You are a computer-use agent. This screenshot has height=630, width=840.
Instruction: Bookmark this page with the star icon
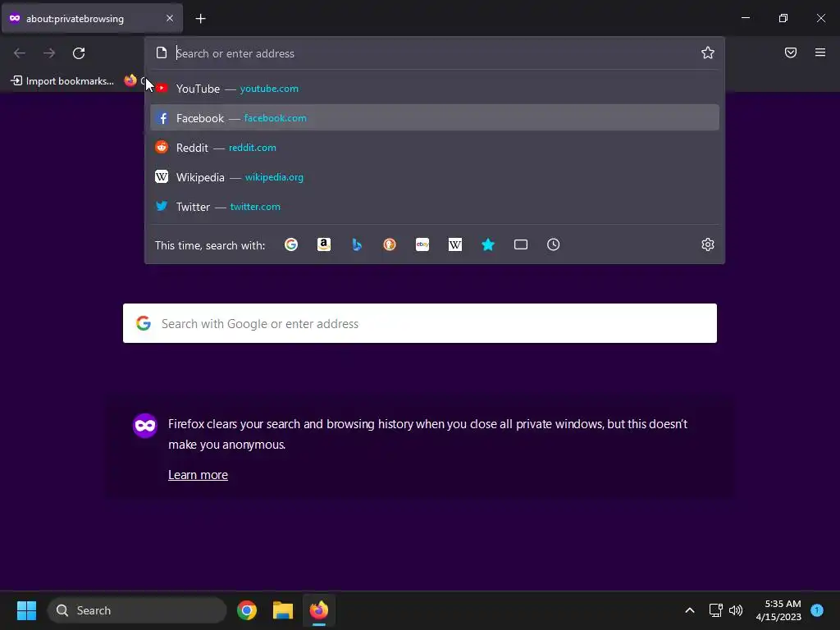(708, 52)
